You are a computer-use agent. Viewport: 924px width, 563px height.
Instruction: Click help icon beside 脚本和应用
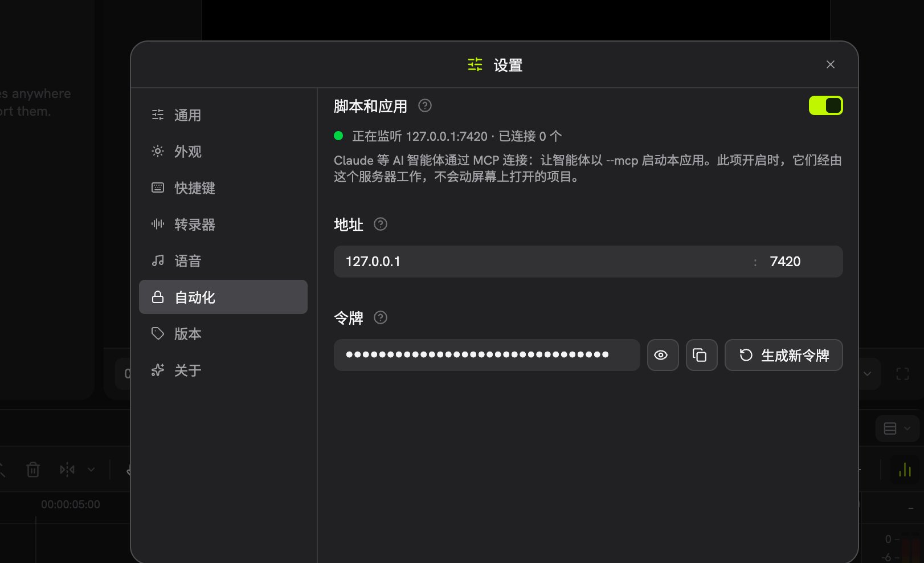[424, 105]
